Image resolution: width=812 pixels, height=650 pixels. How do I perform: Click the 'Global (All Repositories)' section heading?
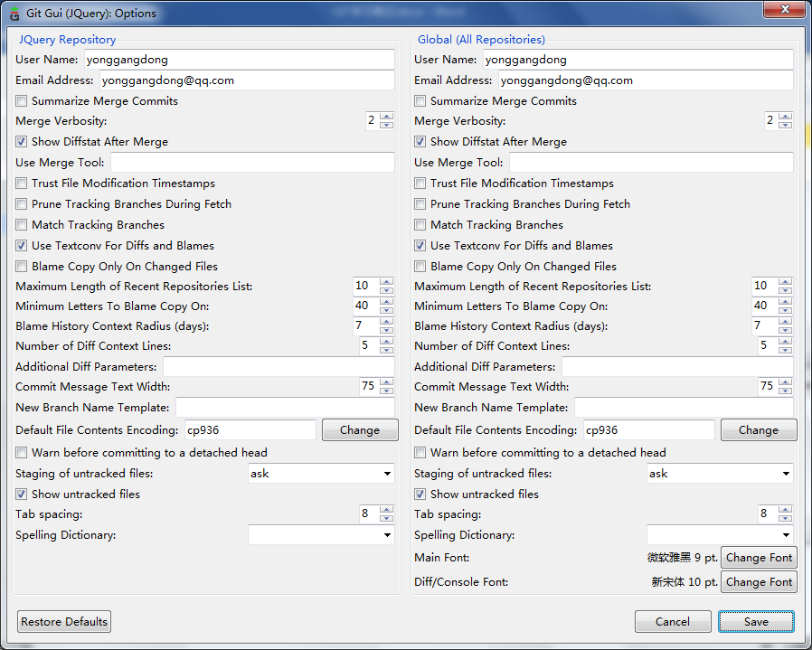481,40
